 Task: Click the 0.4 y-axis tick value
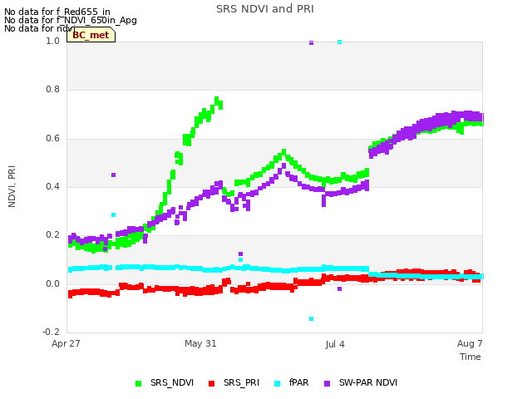click(x=53, y=186)
